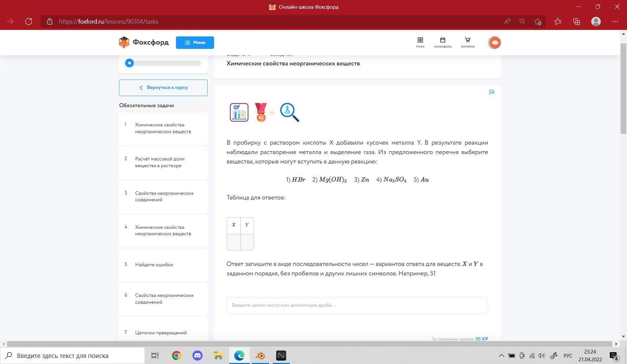Screen dimensions: 627x364
Task: Select task 4 Химические свойства неорганических веществ
Action: [163, 231]
